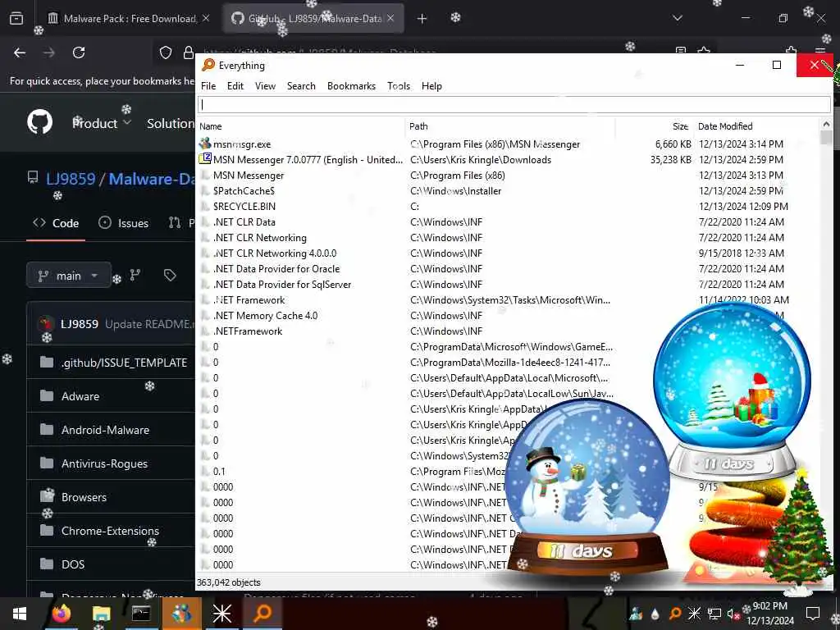Screen dimensions: 840x630
Task: Click the Everything search input field
Action: pyautogui.click(x=514, y=104)
